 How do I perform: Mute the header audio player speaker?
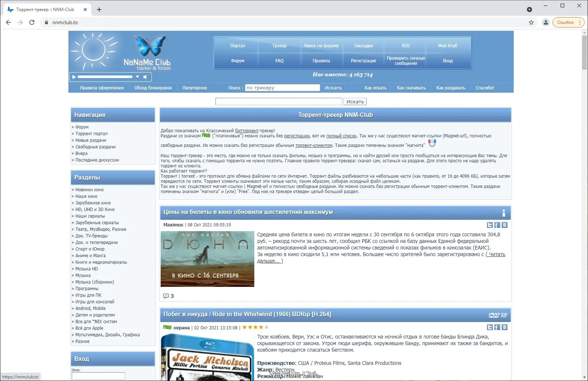[145, 77]
